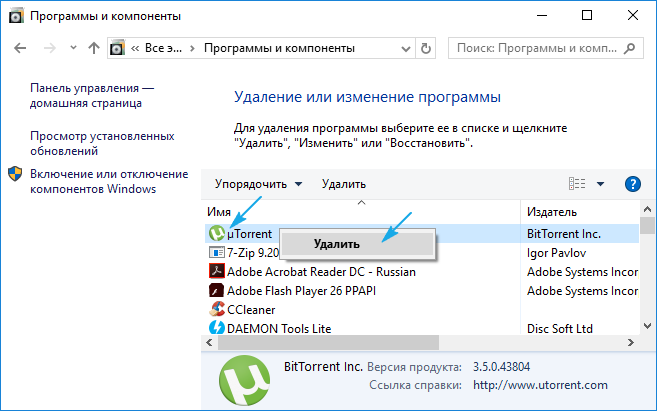Click the 7-Zip 9.20 program icon
Image resolution: width=657 pixels, height=411 pixels.
pyautogui.click(x=216, y=252)
